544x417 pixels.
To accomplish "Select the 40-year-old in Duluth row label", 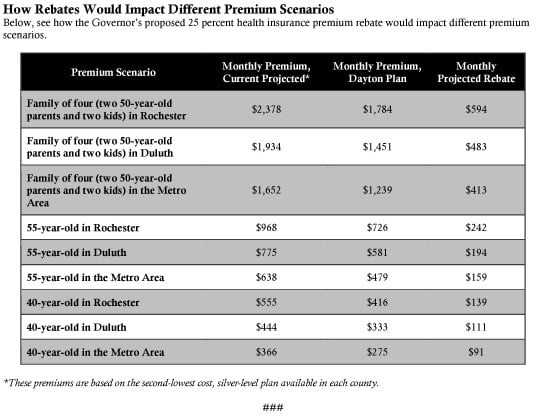I will (76, 327).
